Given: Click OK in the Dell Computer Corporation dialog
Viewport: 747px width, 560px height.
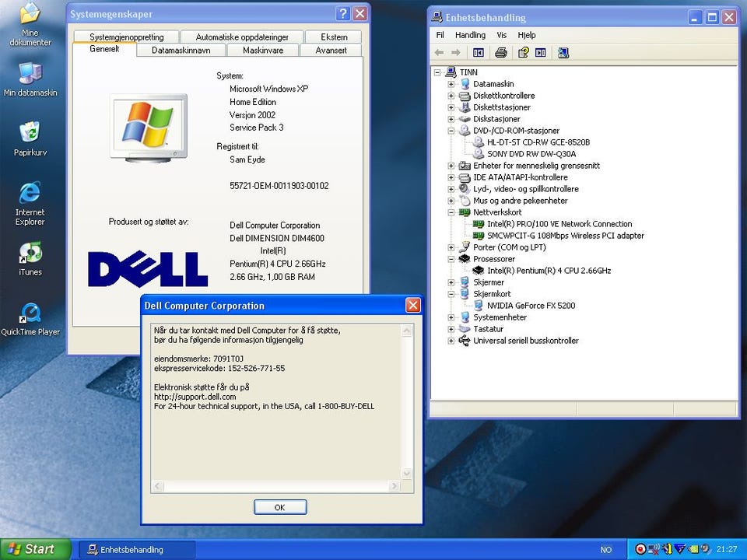Looking at the screenshot, I should pos(280,507).
